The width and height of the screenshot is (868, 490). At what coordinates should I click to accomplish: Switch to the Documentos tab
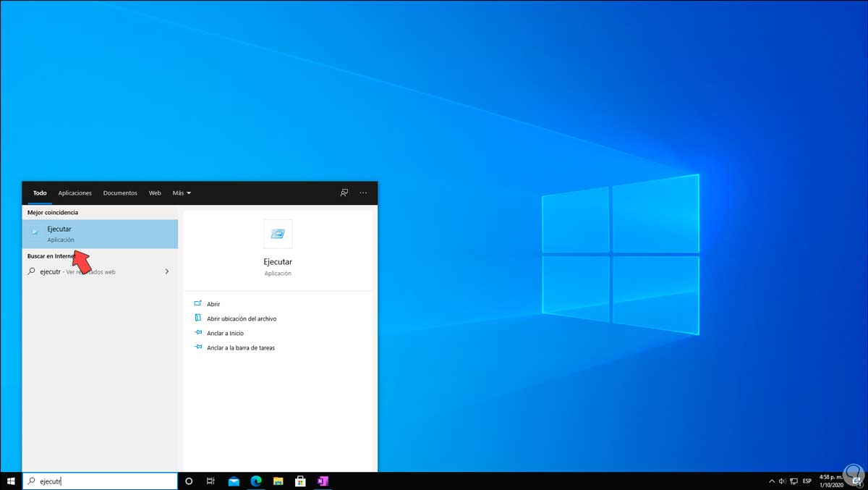[x=120, y=193]
